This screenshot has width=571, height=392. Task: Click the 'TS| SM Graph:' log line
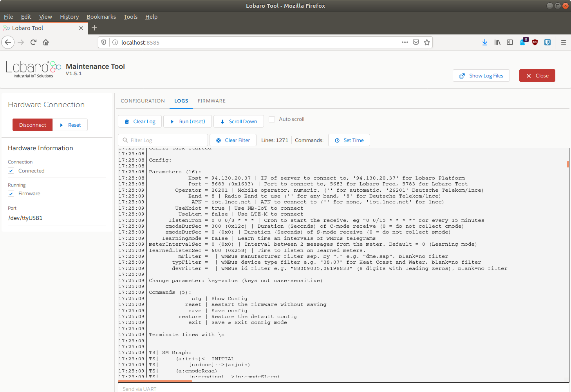click(x=170, y=352)
